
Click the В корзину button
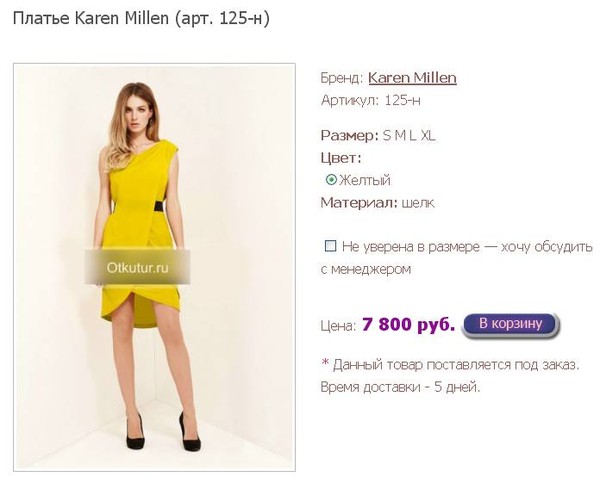[510, 325]
